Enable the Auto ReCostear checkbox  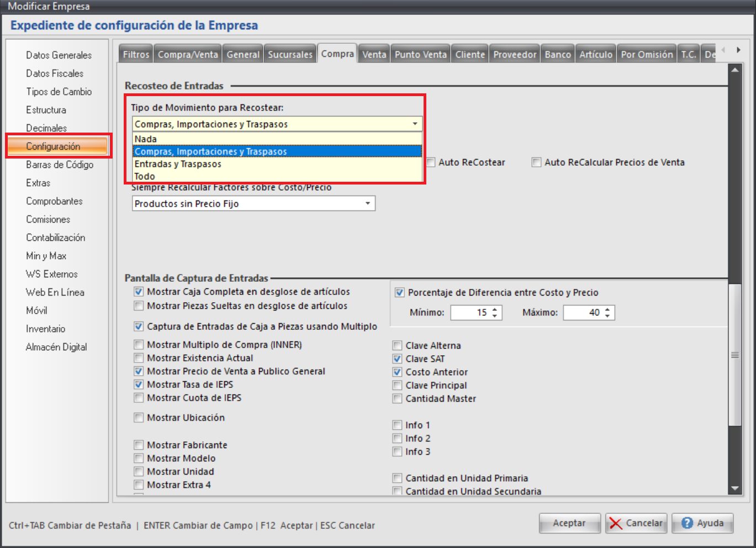[x=431, y=162]
